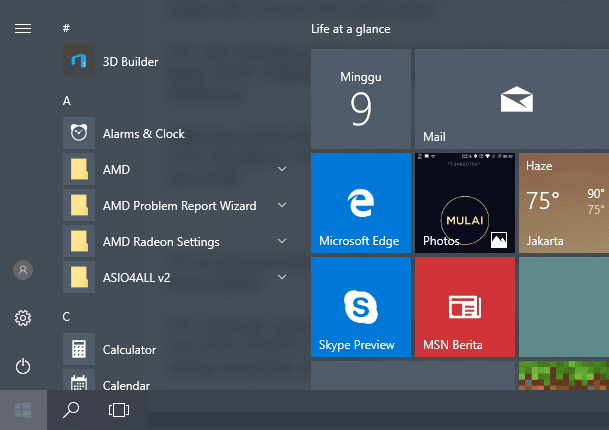
Task: Click the Windows Start button
Action: click(x=23, y=410)
